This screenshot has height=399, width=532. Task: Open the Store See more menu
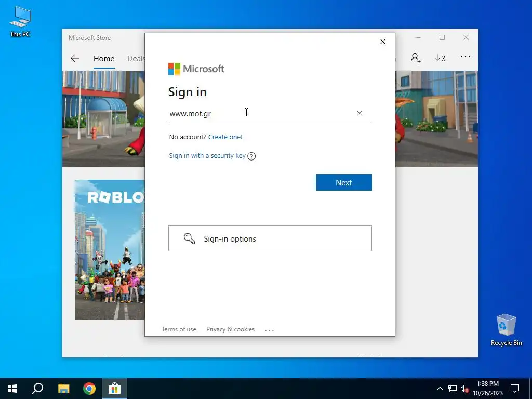coord(465,57)
